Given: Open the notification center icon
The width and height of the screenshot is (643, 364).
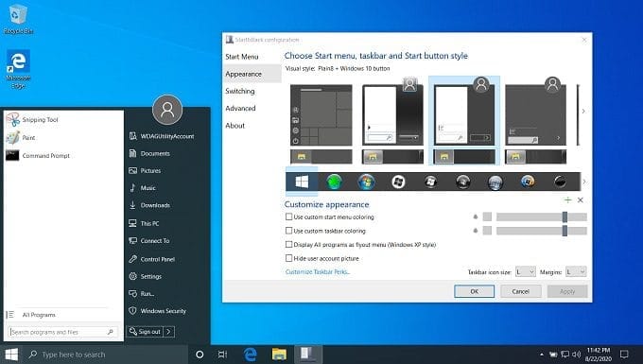Looking at the screenshot, I should point(624,355).
